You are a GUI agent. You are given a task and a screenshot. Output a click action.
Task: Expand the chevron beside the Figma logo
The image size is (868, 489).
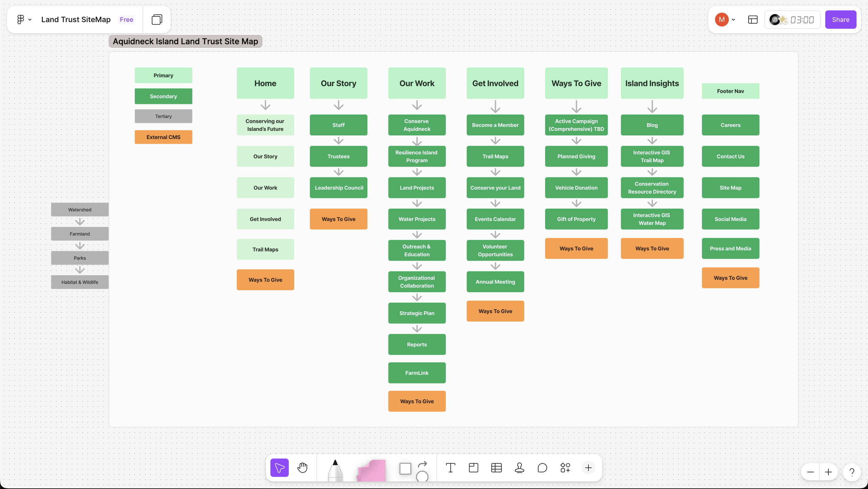(x=30, y=20)
